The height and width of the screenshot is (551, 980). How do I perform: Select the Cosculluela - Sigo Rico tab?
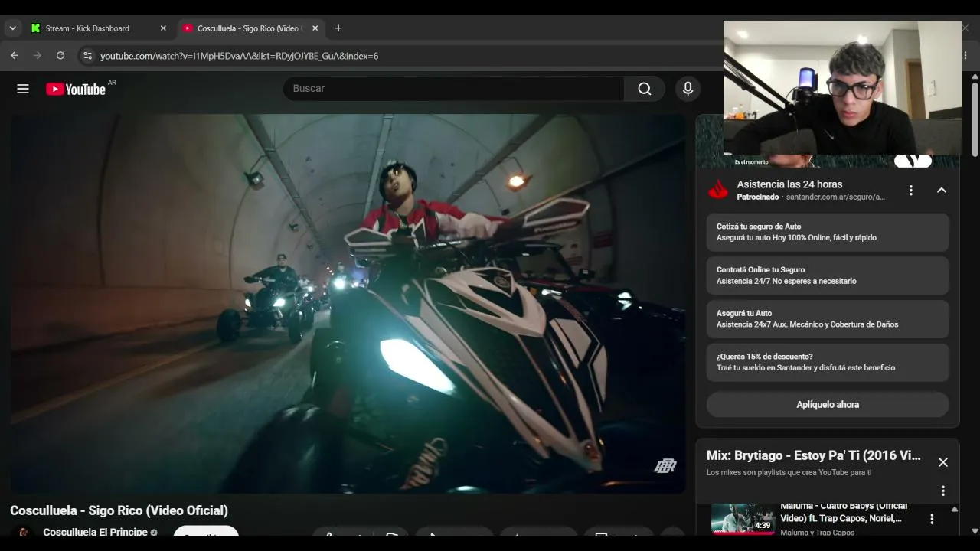point(251,28)
